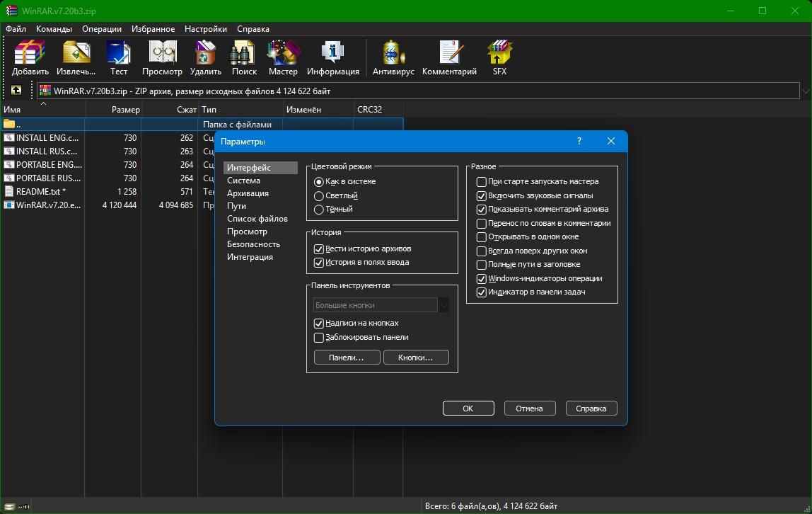Open the Просмотр (View) toolbar icon
The height and width of the screenshot is (514, 812).
point(162,57)
